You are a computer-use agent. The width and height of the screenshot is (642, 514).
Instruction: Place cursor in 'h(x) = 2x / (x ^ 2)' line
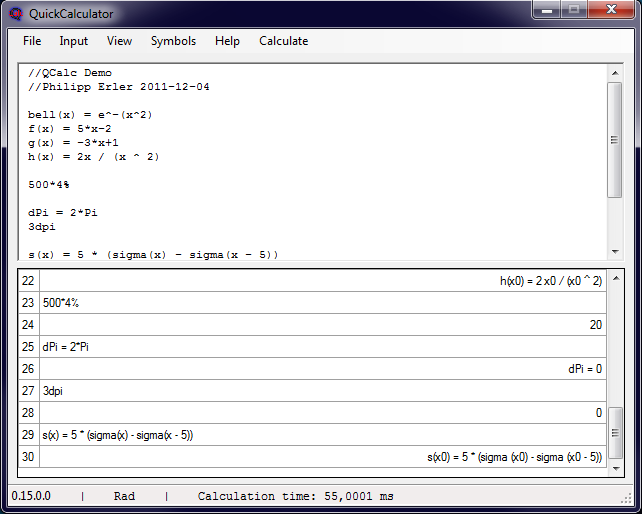tap(93, 156)
